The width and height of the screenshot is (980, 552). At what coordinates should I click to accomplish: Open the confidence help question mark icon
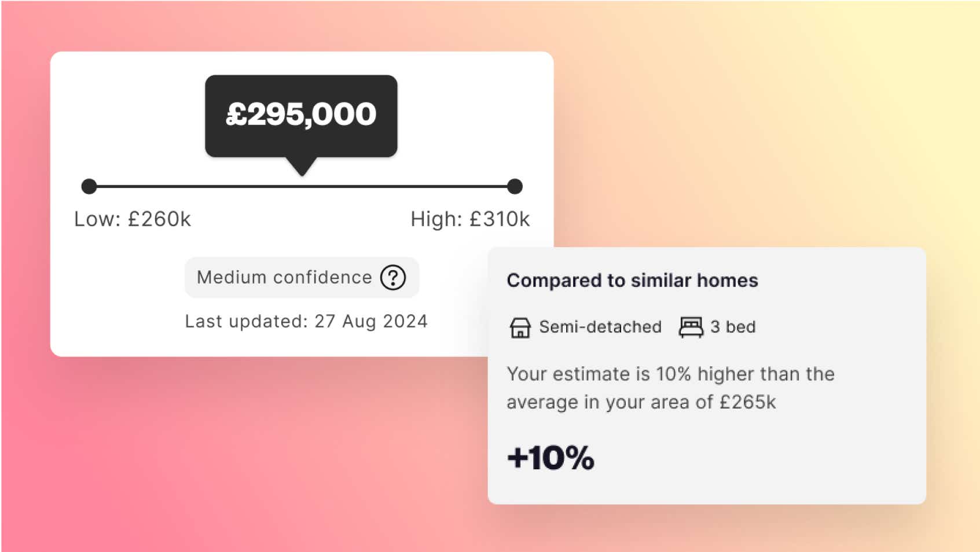[x=392, y=278]
